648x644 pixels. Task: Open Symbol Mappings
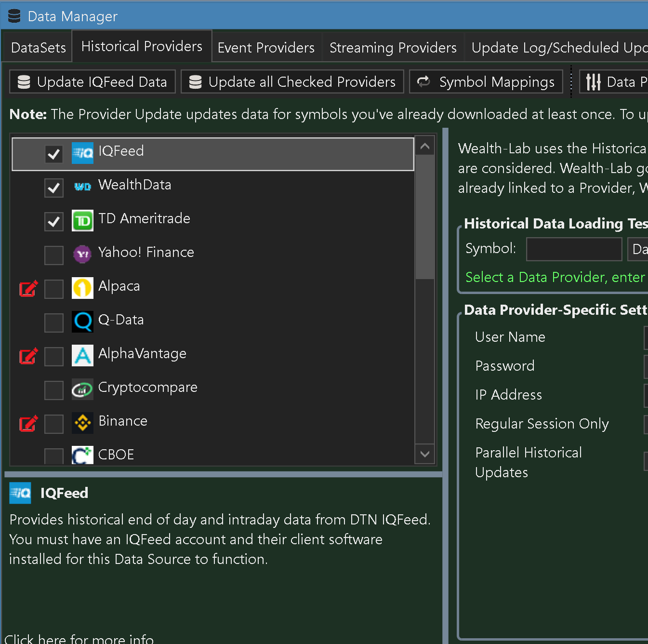point(486,82)
